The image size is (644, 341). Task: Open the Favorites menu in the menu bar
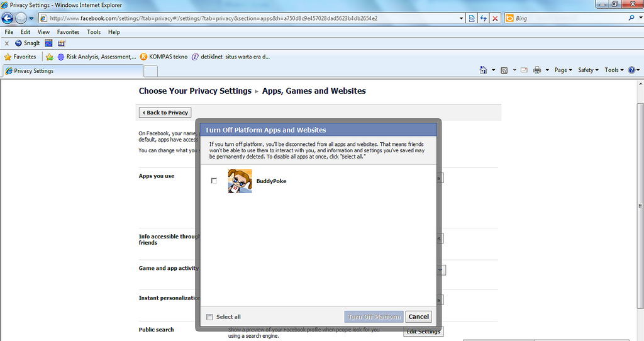68,31
